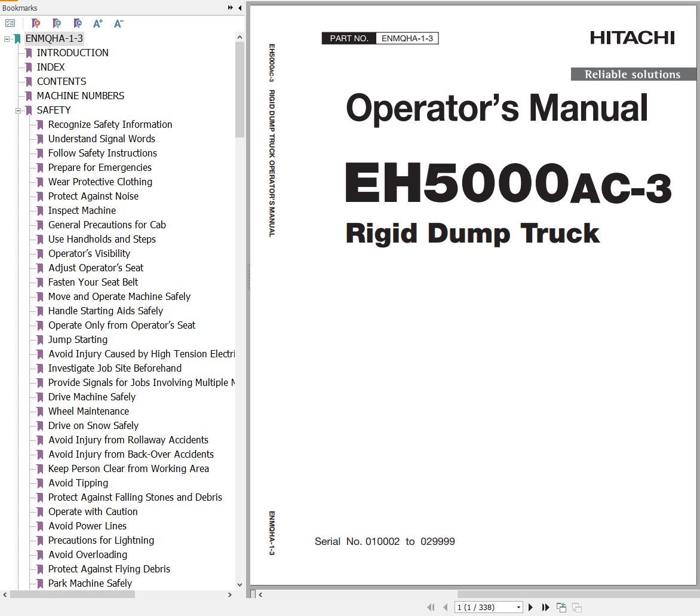Click the double-arrow expand panel icon
This screenshot has height=616, width=700.
[231, 8]
